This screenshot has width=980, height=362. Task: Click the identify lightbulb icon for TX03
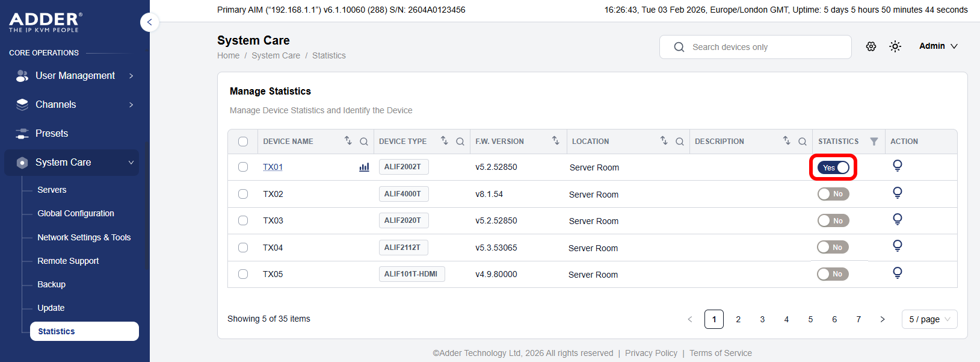tap(897, 219)
